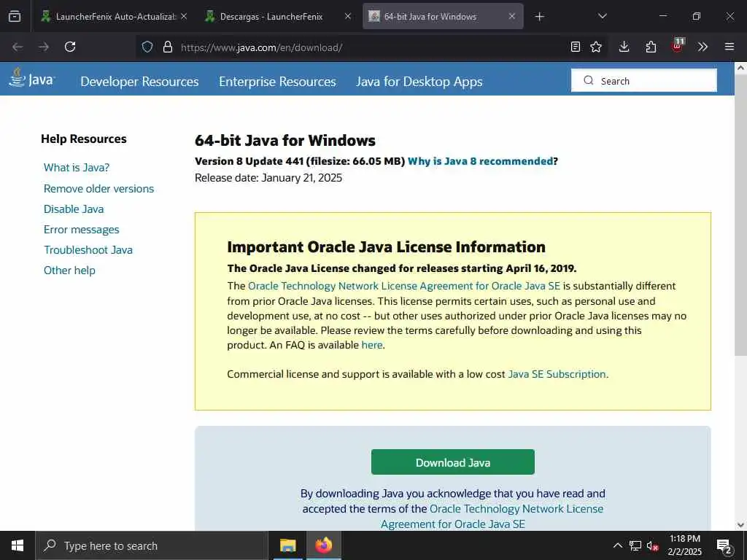Open What is Java? help link
The image size is (747, 560).
tap(77, 168)
